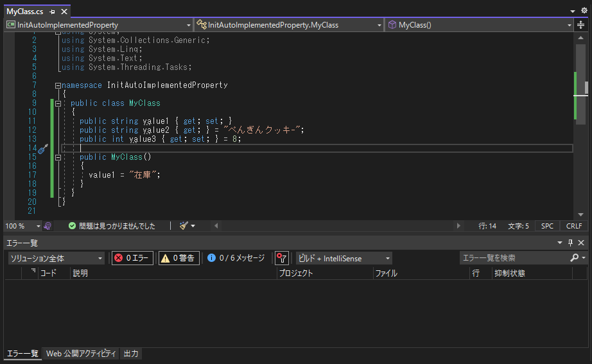The image size is (592, 364).
Task: Close the エラー一覧 panel
Action: coord(581,243)
